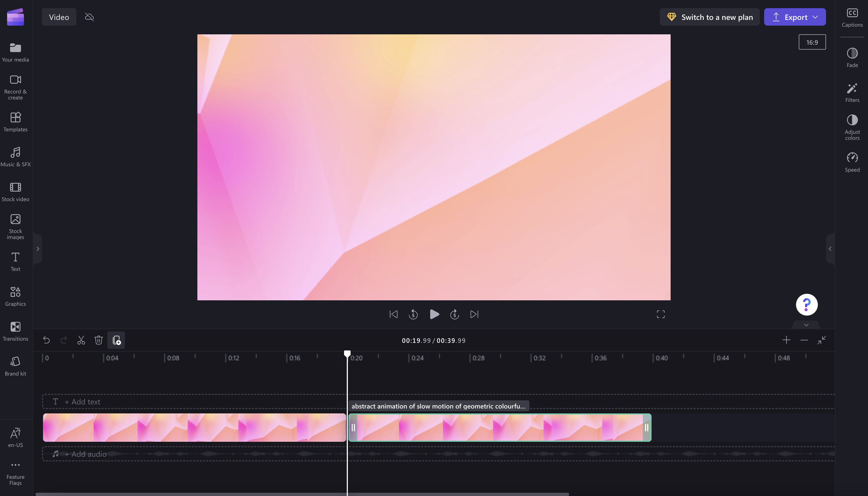The image size is (868, 496).
Task: Click the Video tab label
Action: pos(58,17)
